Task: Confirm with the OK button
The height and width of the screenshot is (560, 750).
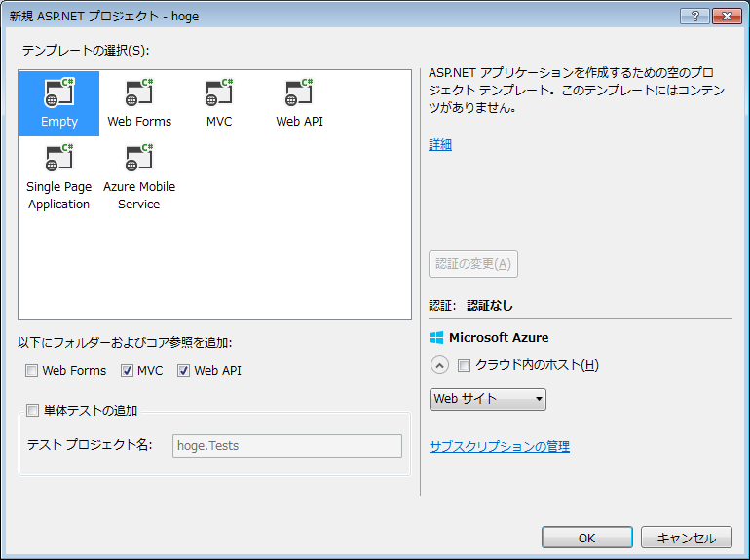Action: pos(586,538)
